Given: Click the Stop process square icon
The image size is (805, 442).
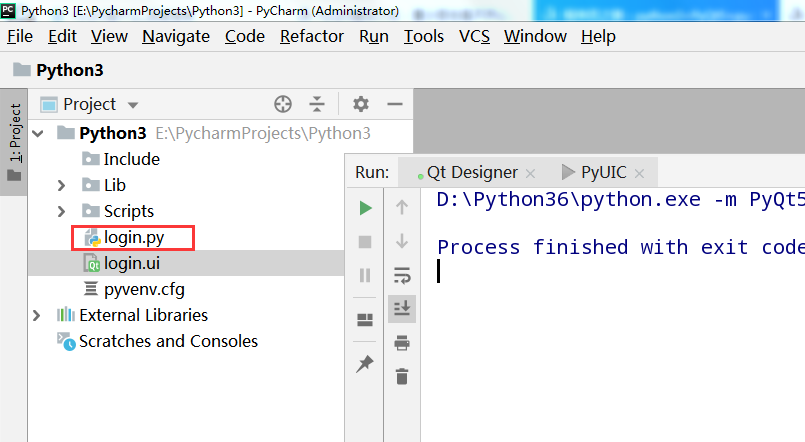Looking at the screenshot, I should pyautogui.click(x=365, y=242).
